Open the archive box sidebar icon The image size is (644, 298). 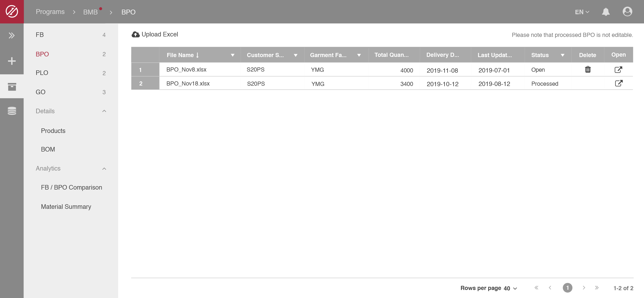click(12, 87)
